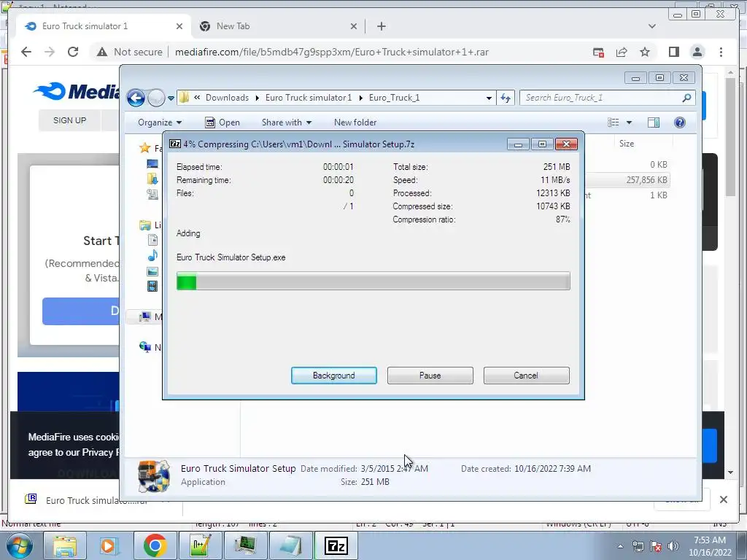Screen dimensions: 747x560
Task: Expand Explorer address bar history dropdown
Action: (489, 98)
